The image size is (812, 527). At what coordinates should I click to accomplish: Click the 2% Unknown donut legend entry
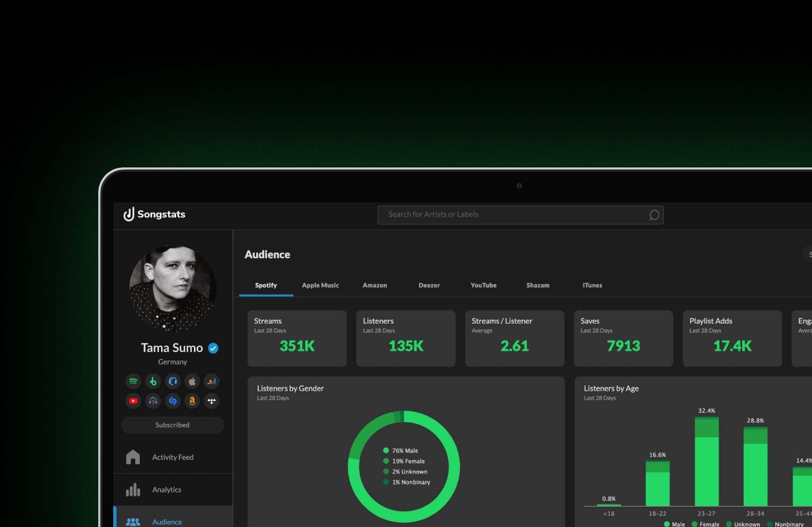click(x=405, y=472)
